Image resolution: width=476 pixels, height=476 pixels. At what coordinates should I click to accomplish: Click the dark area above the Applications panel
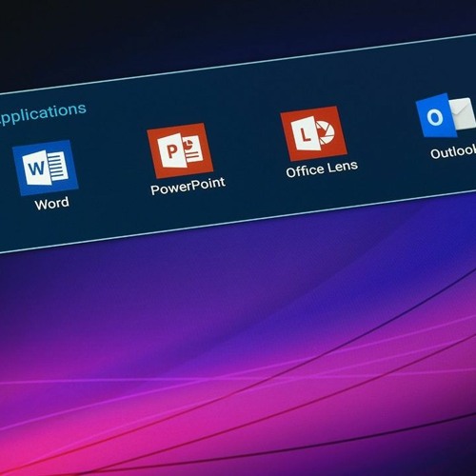click(x=190, y=31)
